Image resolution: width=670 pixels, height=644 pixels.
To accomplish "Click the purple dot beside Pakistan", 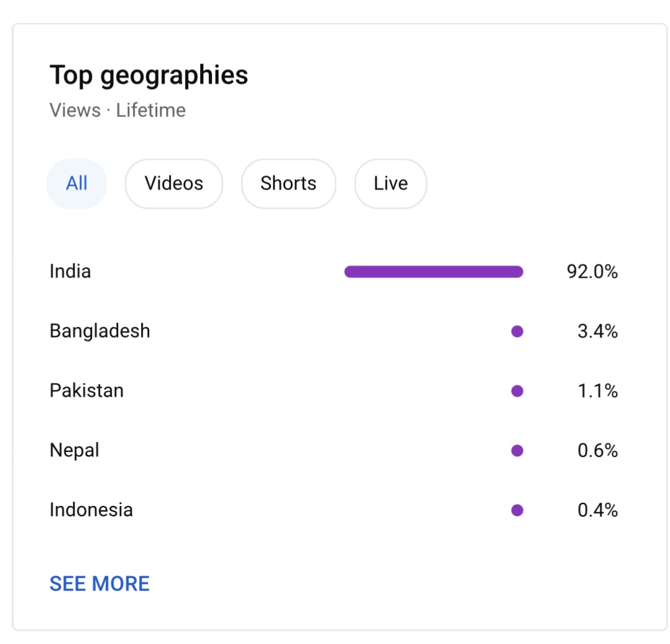I will [x=518, y=391].
